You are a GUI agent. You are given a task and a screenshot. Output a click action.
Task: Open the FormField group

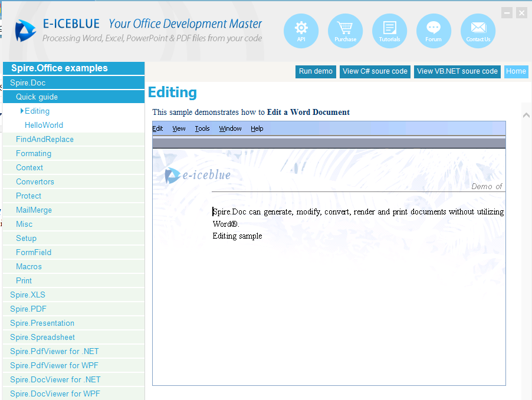74,253
